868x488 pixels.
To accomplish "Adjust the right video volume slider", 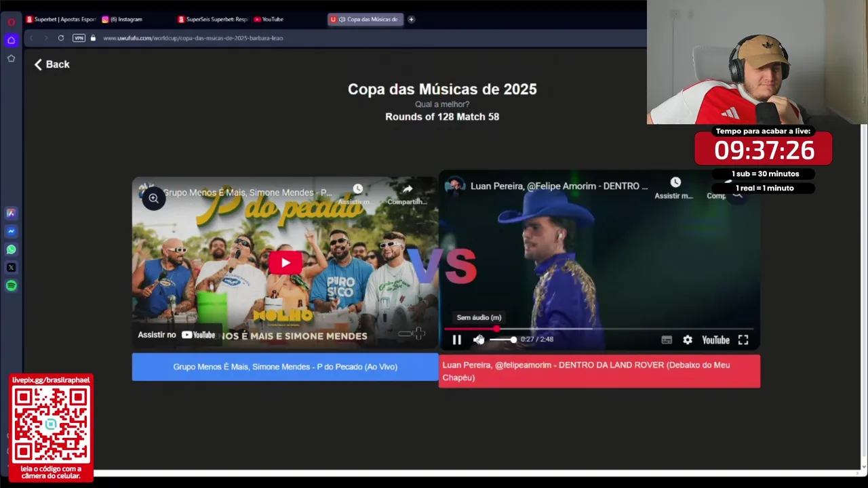I will point(502,340).
